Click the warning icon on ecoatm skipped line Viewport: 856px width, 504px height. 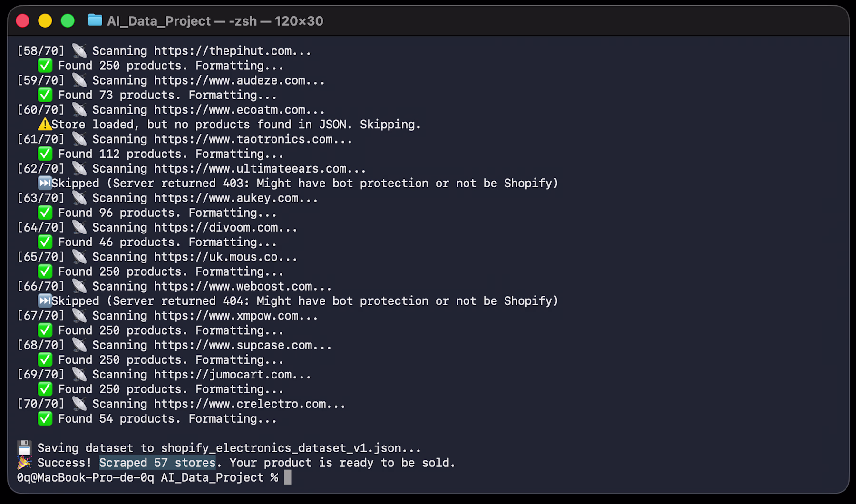click(45, 125)
